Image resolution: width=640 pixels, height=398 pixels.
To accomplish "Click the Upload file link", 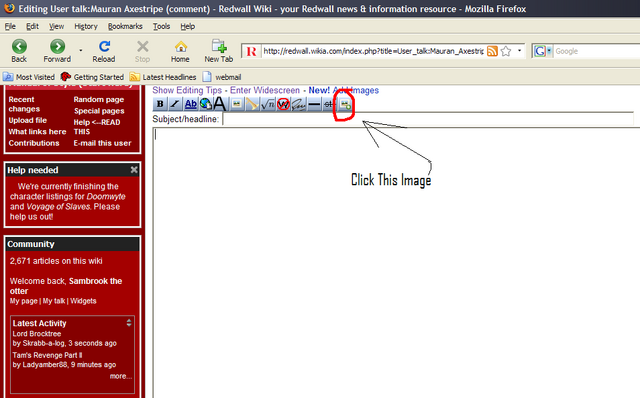I will tap(28, 120).
